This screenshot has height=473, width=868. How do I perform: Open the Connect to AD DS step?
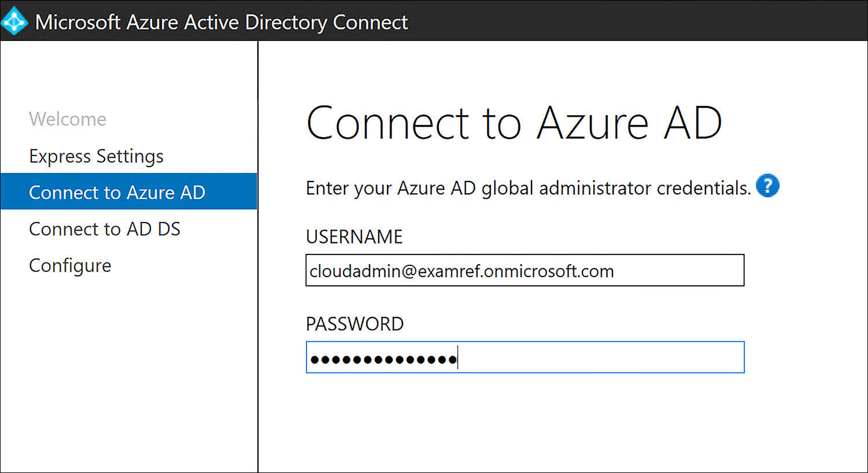pyautogui.click(x=105, y=229)
